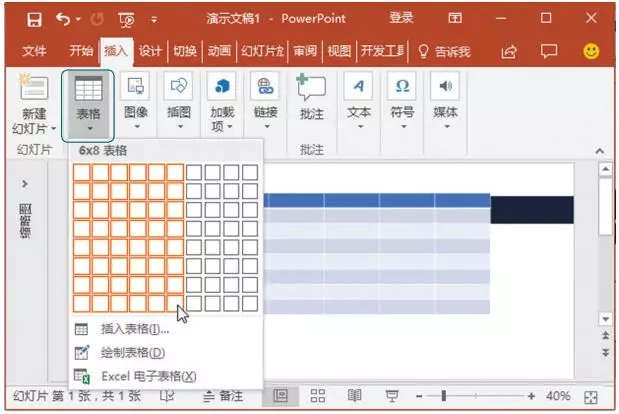Click the redo icon in the title bar
619x414 pixels.
[97, 19]
